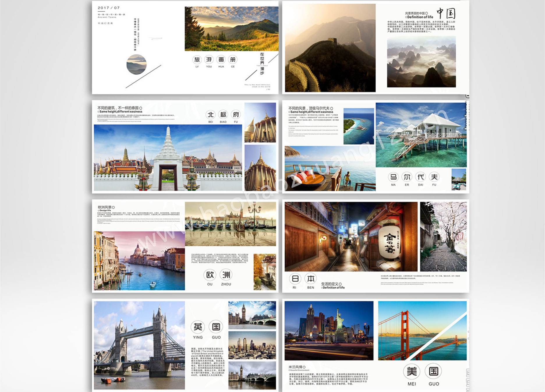Click the circled 洲 icon labeled ZHOU
The image size is (545, 392).
[226, 275]
